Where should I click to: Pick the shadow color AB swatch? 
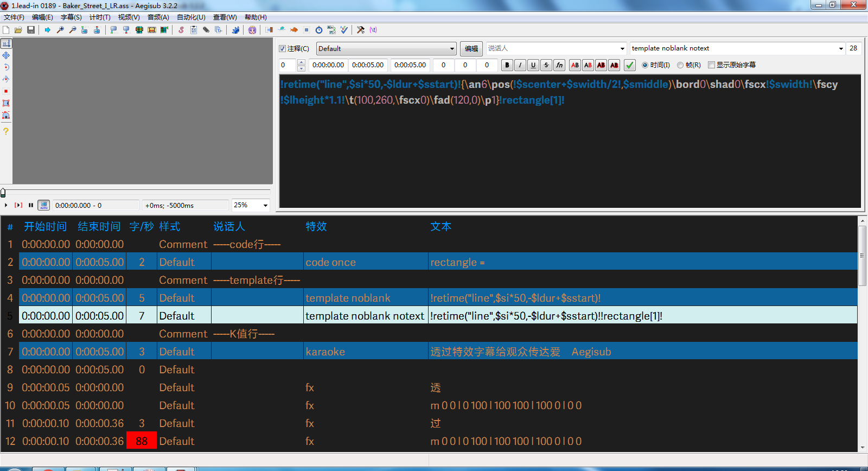tap(614, 65)
